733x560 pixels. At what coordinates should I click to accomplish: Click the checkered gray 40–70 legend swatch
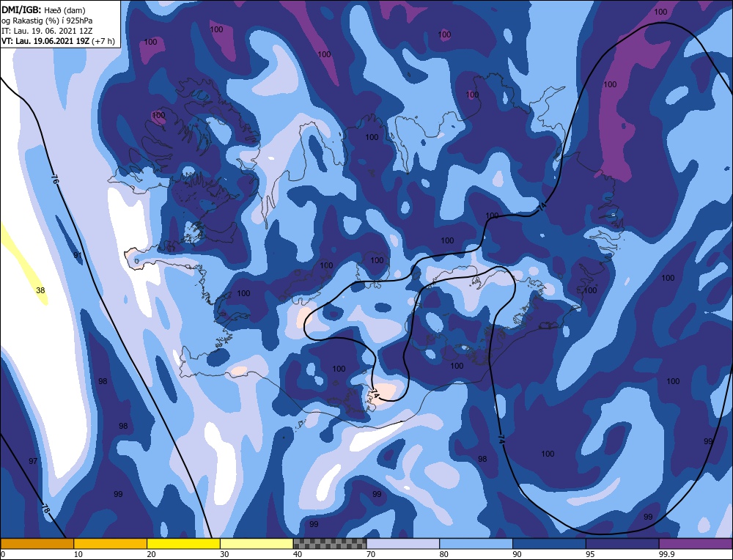click(x=330, y=543)
